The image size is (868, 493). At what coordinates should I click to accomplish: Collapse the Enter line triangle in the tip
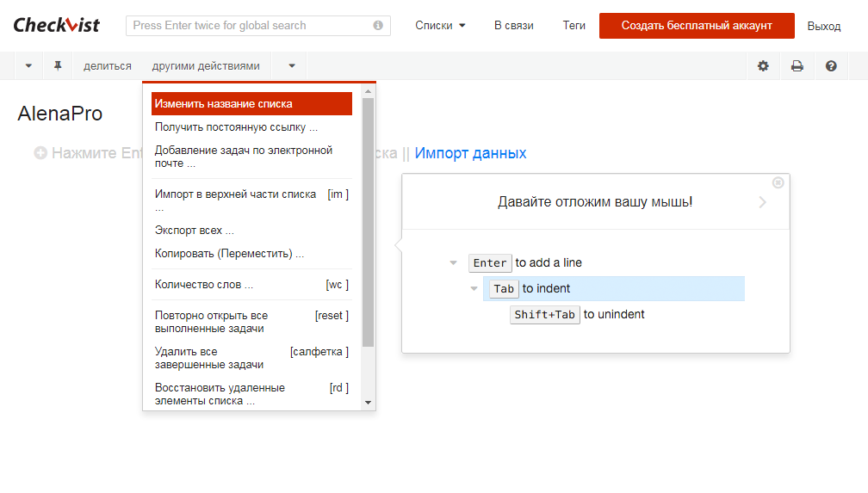[453, 263]
